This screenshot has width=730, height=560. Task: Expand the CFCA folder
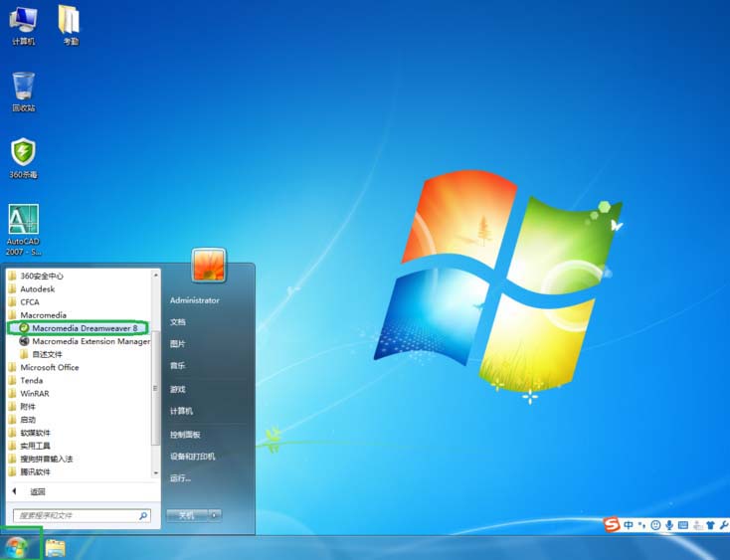pos(24,302)
